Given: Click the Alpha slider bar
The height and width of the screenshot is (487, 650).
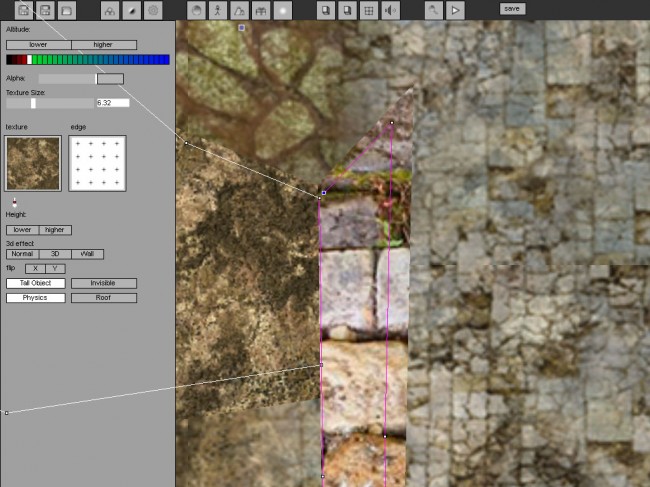Looking at the screenshot, I should [x=80, y=78].
